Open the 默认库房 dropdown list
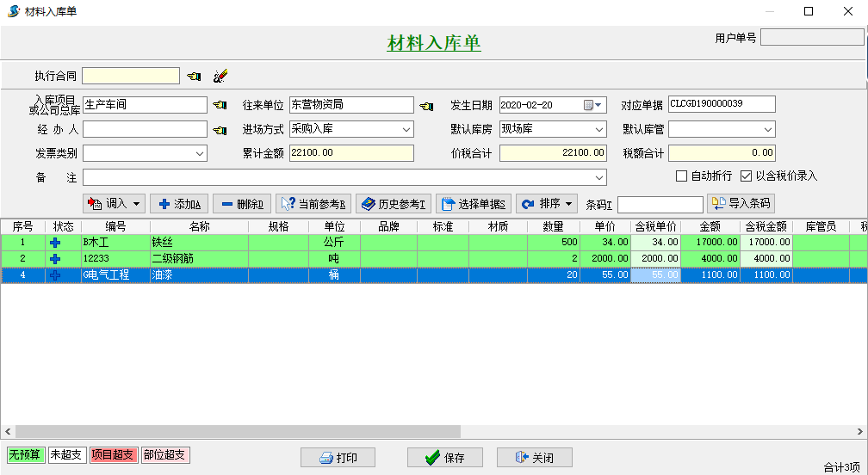Image resolution: width=868 pixels, height=475 pixels. pyautogui.click(x=599, y=129)
